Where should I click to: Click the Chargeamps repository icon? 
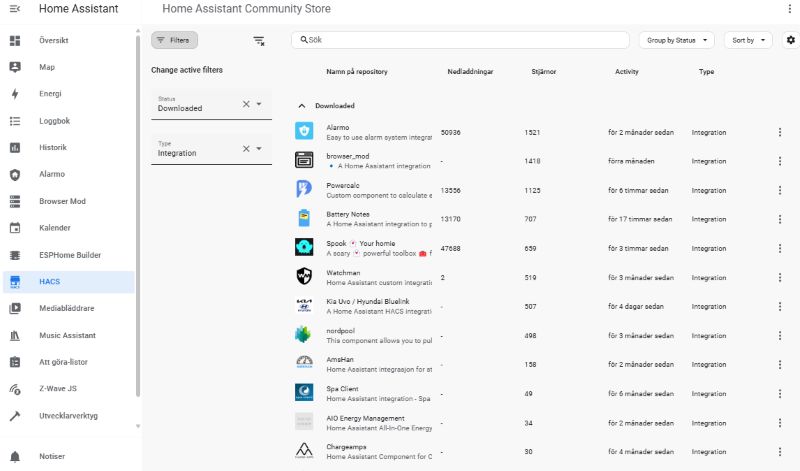304,451
